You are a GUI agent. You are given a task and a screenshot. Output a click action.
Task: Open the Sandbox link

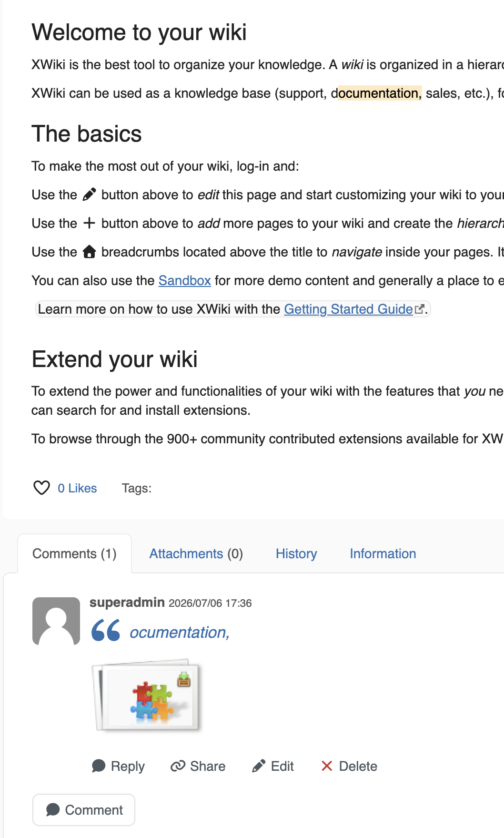pyautogui.click(x=185, y=280)
